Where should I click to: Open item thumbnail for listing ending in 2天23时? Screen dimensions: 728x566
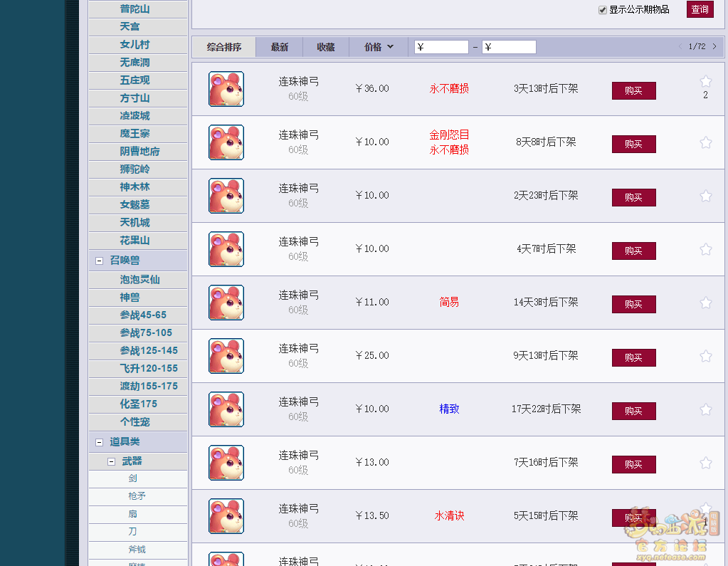pos(226,196)
